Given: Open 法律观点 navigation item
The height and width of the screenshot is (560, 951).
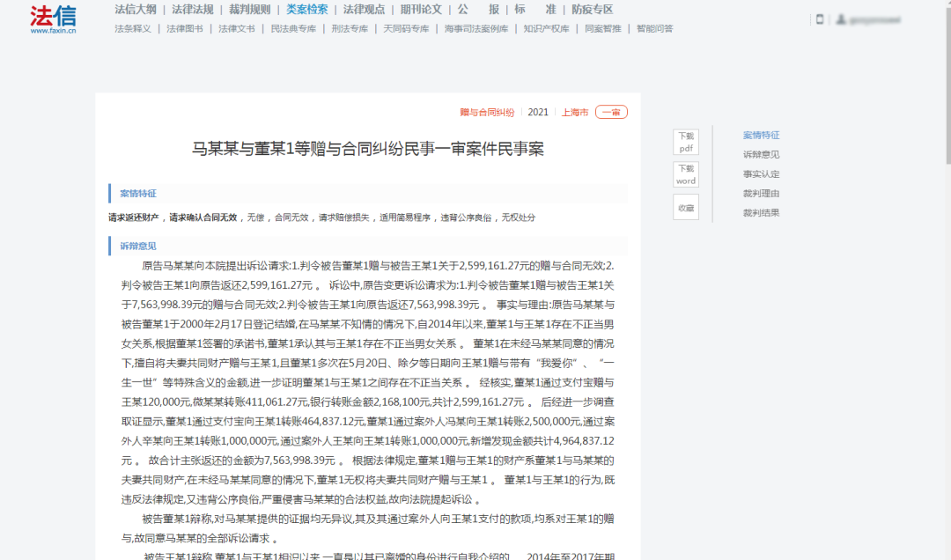Looking at the screenshot, I should [x=364, y=9].
